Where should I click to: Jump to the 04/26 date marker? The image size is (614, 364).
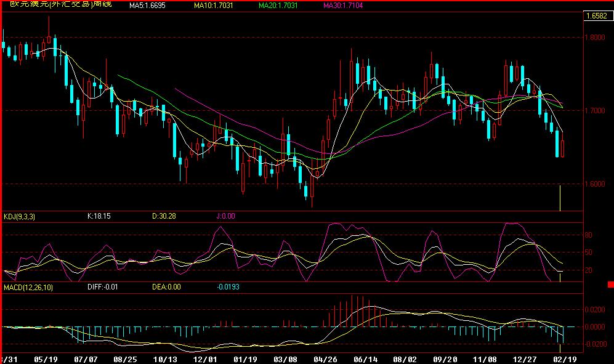tap(325, 358)
